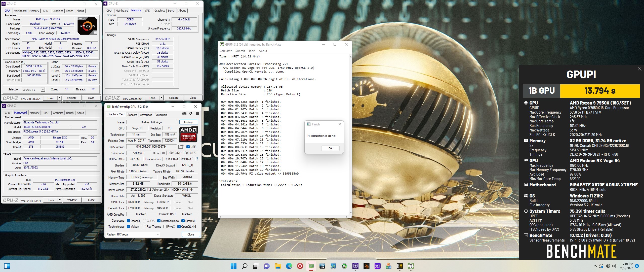This screenshot has width=644, height=272.
Task: Open 3DMark orange icon in taskbar
Action: (x=367, y=266)
